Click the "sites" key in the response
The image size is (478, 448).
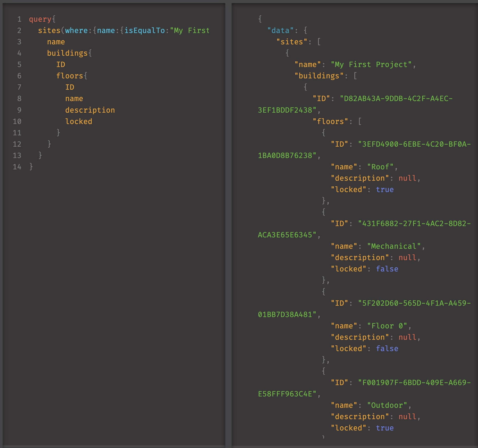[x=292, y=42]
